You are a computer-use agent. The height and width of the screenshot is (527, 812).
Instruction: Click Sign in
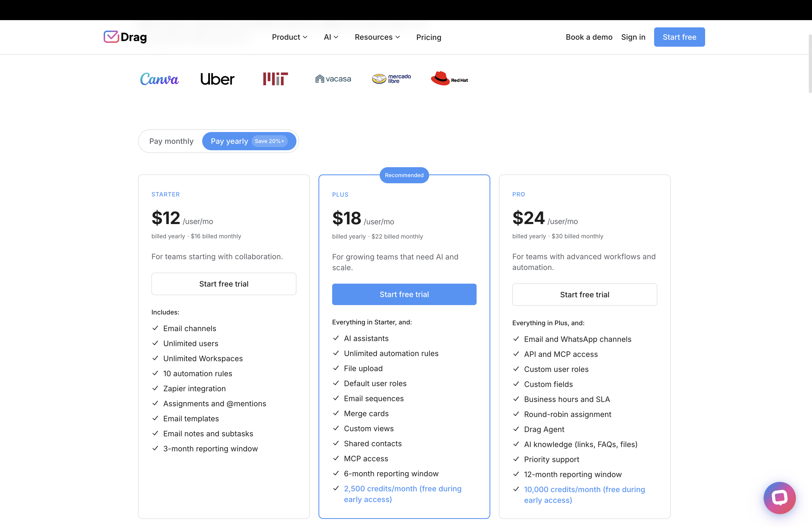(x=633, y=37)
